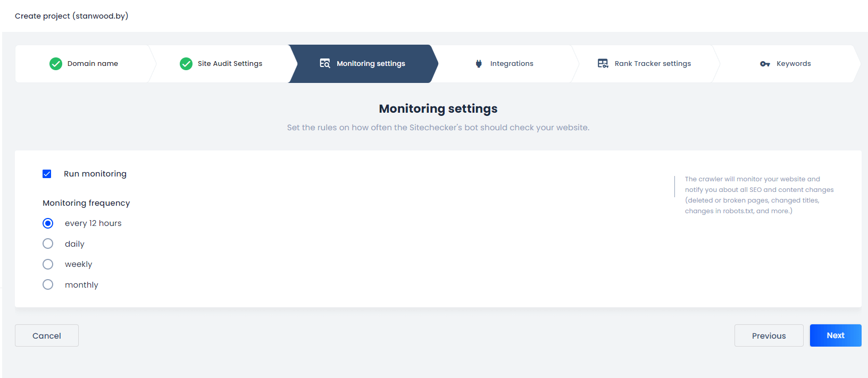Select the every 12 hours radio button
The image size is (868, 378).
48,223
